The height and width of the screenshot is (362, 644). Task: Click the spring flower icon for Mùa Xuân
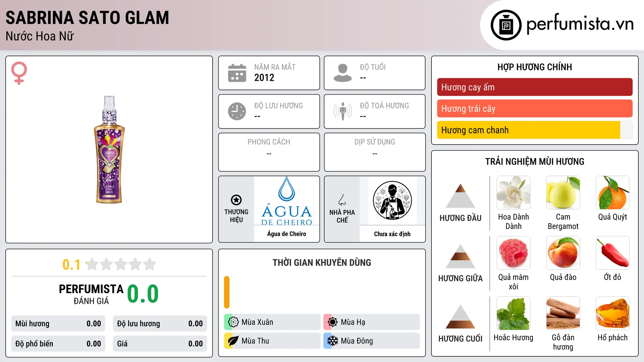[x=233, y=322]
